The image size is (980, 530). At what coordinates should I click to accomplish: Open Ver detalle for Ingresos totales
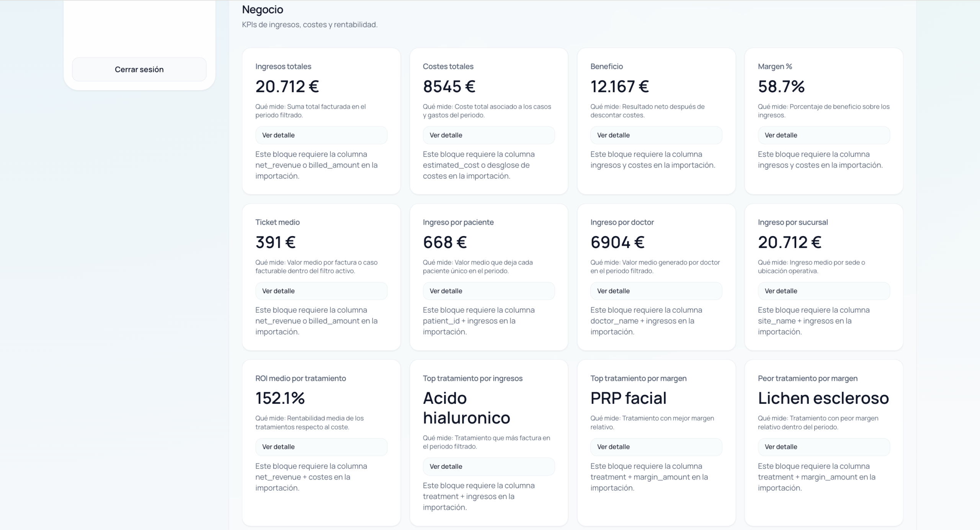pos(321,135)
